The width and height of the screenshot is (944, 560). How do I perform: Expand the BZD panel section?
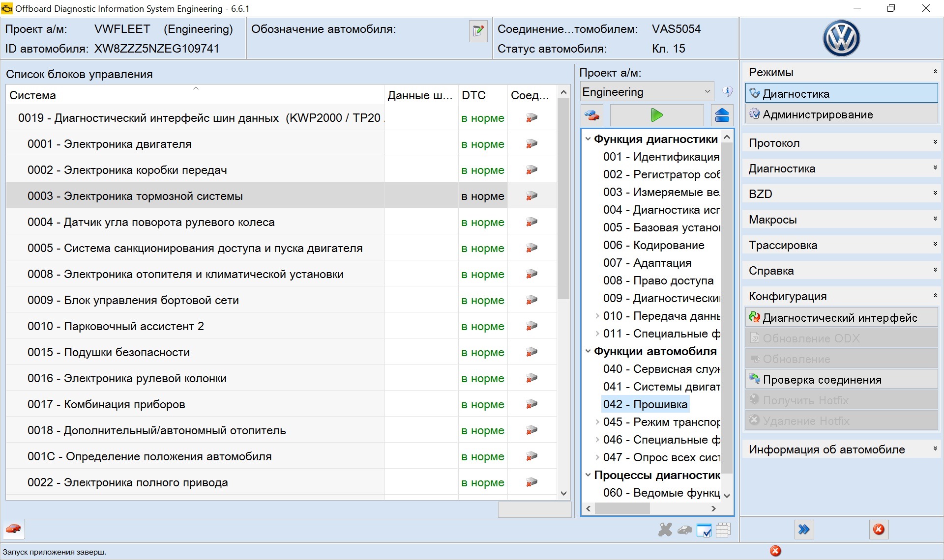point(841,194)
